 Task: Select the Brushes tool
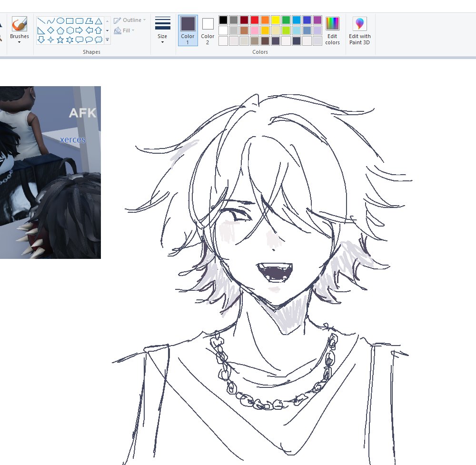click(19, 24)
